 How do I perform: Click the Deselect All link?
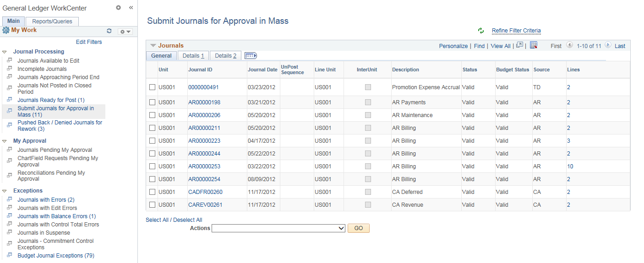point(187,220)
